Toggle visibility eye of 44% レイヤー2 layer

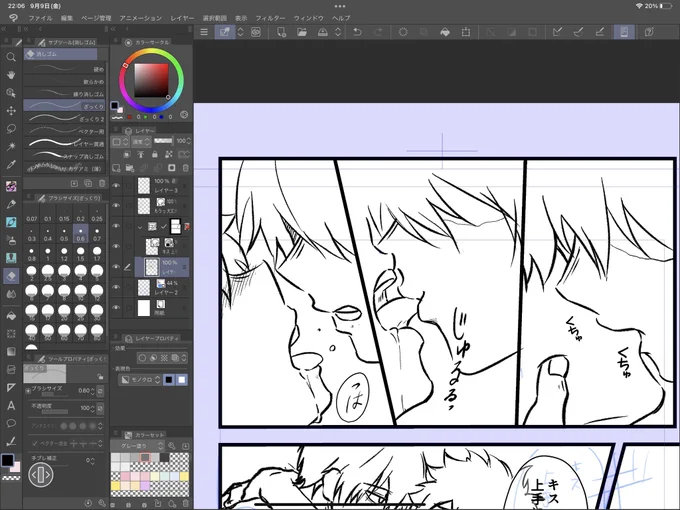click(116, 287)
